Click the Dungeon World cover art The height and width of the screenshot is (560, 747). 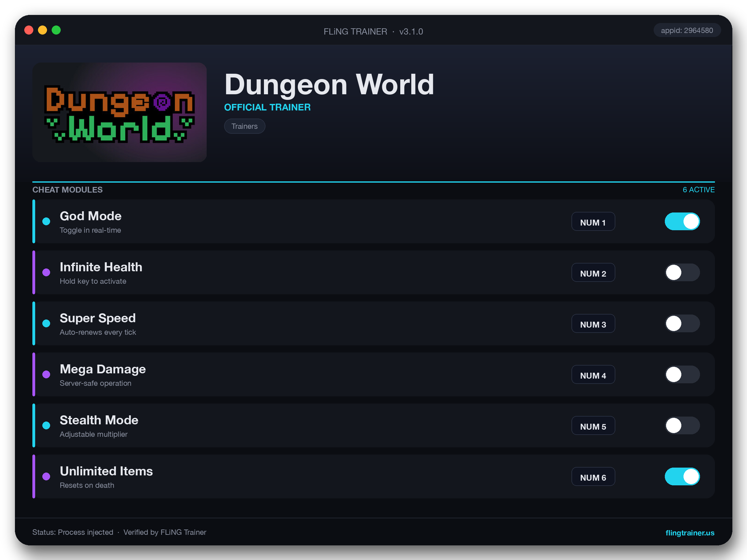(x=120, y=112)
